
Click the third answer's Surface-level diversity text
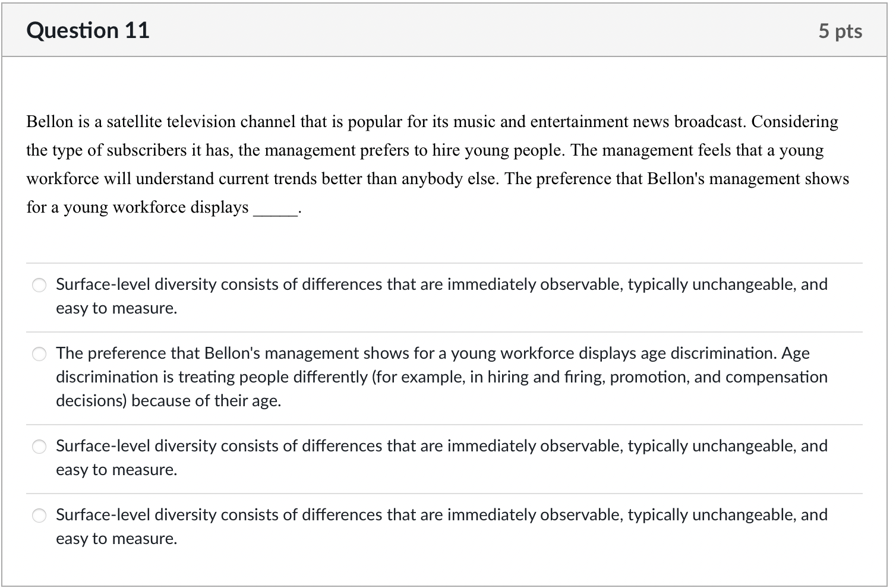pos(441,457)
